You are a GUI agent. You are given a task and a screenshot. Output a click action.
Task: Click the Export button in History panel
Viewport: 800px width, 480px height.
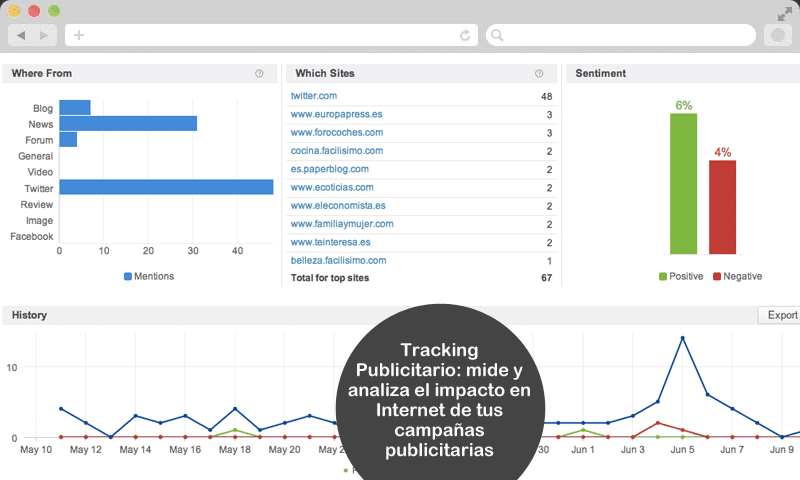tap(779, 315)
